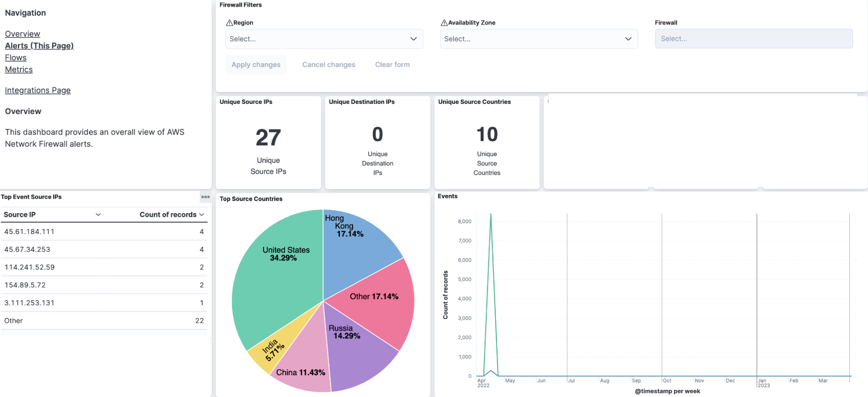The image size is (868, 397).
Task: Click the Availability Zone warning icon
Action: point(444,23)
